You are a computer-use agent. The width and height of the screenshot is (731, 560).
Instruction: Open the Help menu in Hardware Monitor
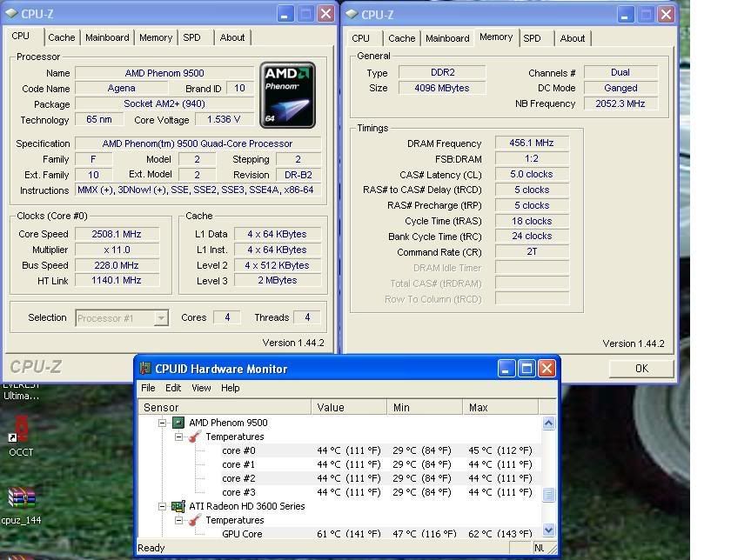[231, 388]
